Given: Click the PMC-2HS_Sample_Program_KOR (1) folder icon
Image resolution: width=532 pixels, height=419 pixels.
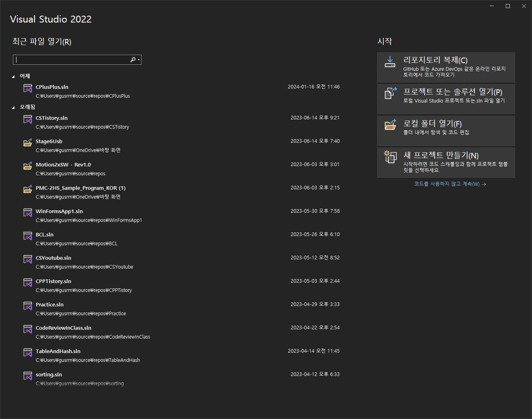Looking at the screenshot, I should (x=28, y=189).
